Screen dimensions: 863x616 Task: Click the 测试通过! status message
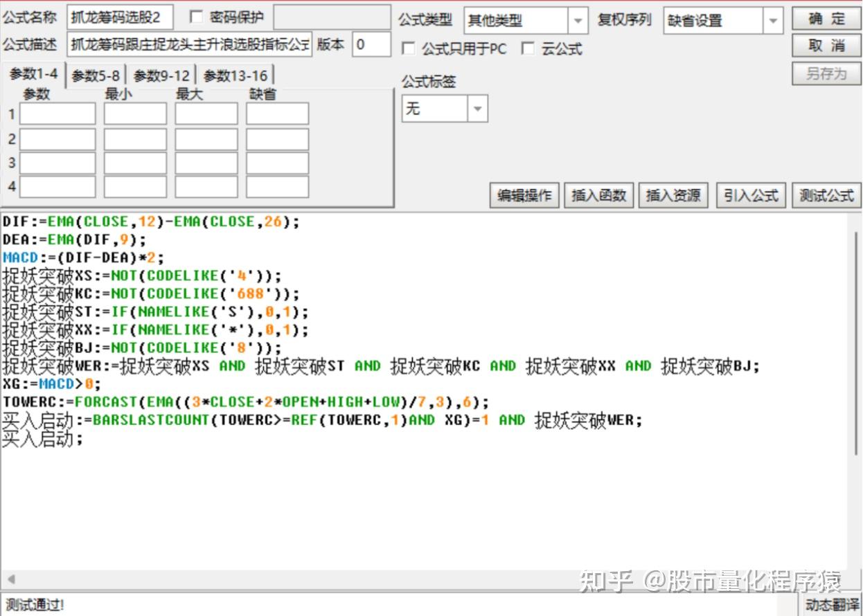point(35,605)
